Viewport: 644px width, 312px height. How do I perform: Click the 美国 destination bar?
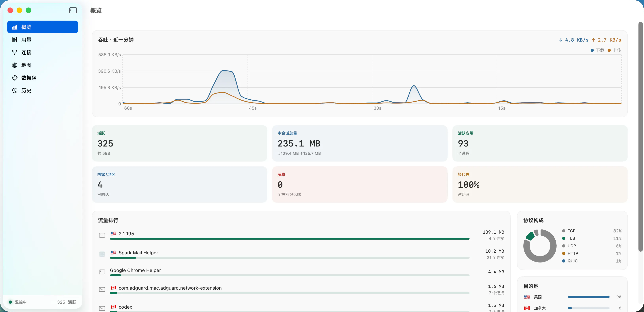click(588, 297)
